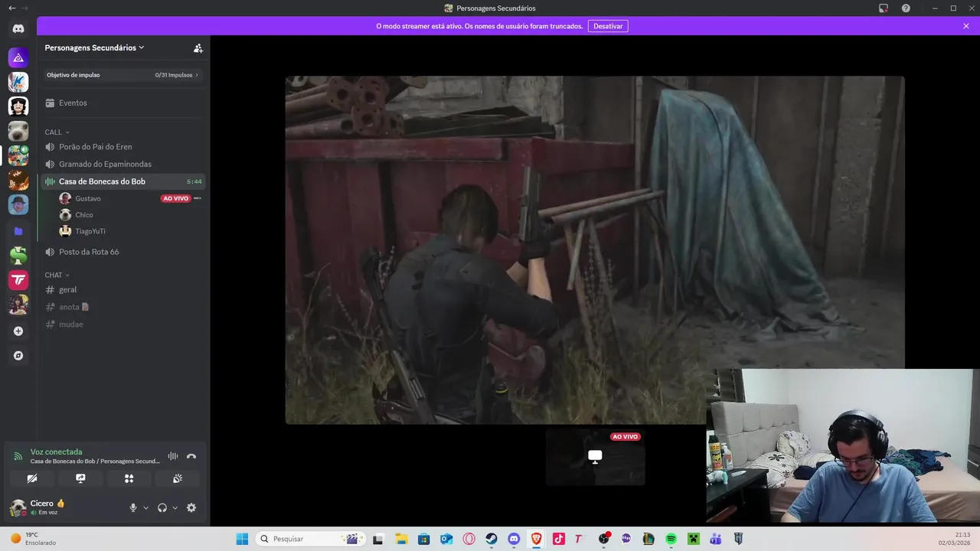The width and height of the screenshot is (980, 551).
Task: Collapse the CHAT category
Action: pyautogui.click(x=57, y=275)
